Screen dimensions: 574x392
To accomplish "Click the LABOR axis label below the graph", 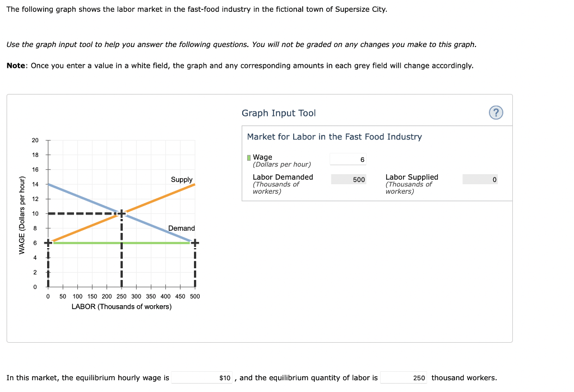I will click(x=121, y=306).
